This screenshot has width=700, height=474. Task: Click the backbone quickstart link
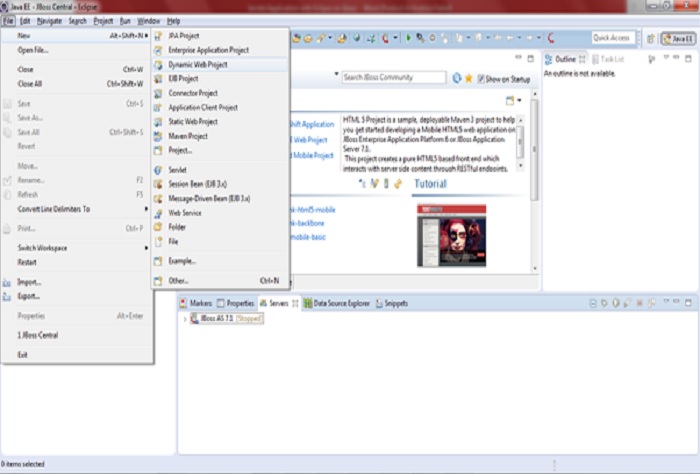308,223
